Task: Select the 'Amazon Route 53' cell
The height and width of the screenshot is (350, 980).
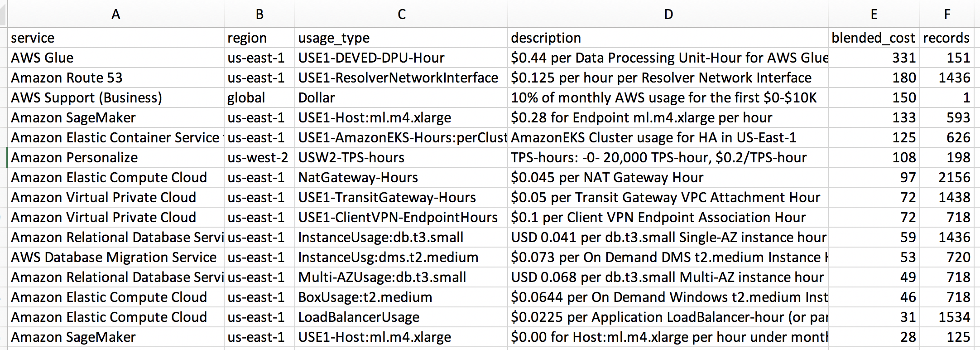Action: point(116,78)
